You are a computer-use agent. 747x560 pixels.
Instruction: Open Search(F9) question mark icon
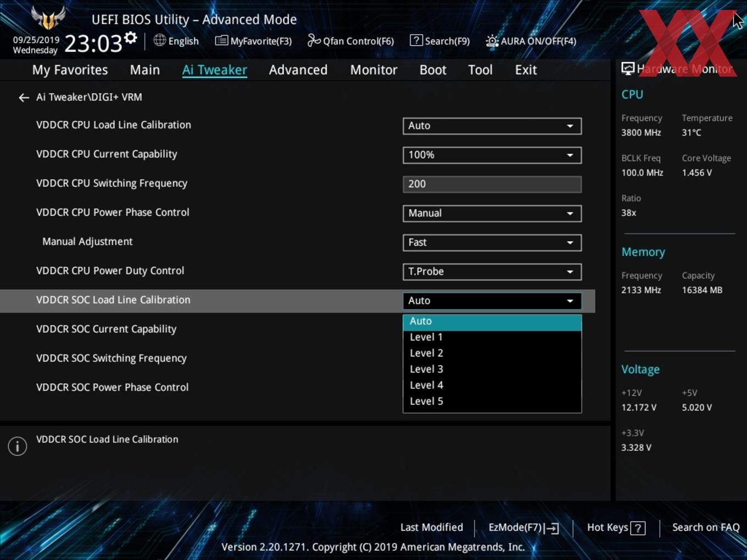416,40
